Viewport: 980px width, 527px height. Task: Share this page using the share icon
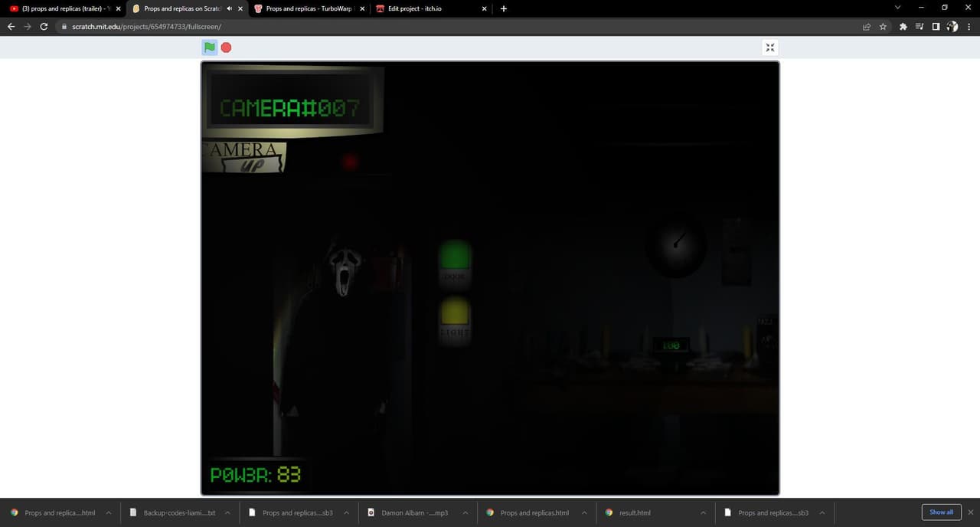tap(867, 26)
